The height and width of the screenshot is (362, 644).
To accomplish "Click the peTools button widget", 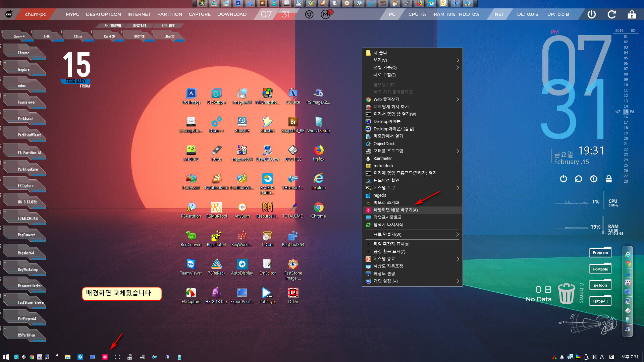I will tap(600, 285).
